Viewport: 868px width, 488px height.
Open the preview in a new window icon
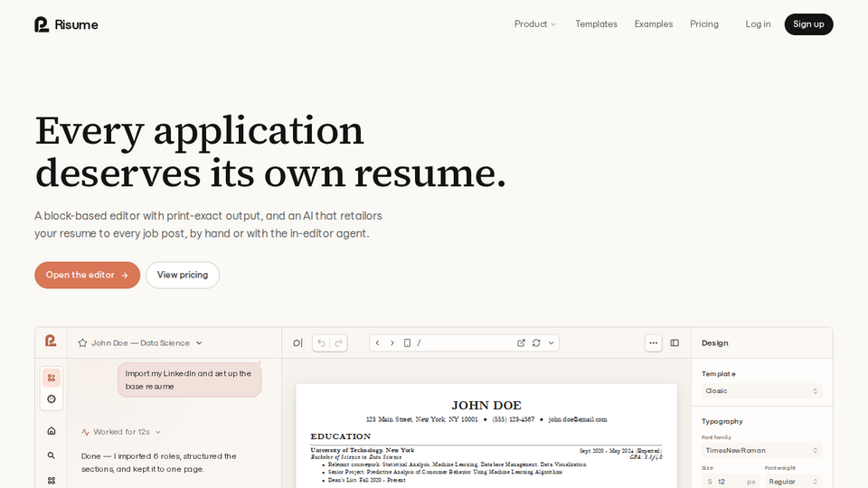tap(521, 343)
